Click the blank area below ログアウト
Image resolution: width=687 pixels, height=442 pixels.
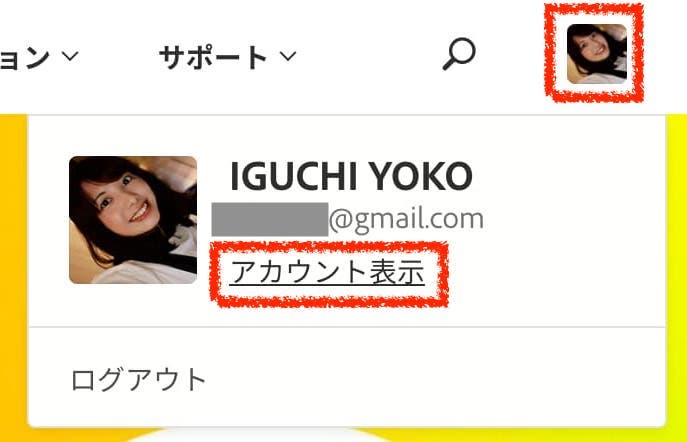click(x=346, y=412)
